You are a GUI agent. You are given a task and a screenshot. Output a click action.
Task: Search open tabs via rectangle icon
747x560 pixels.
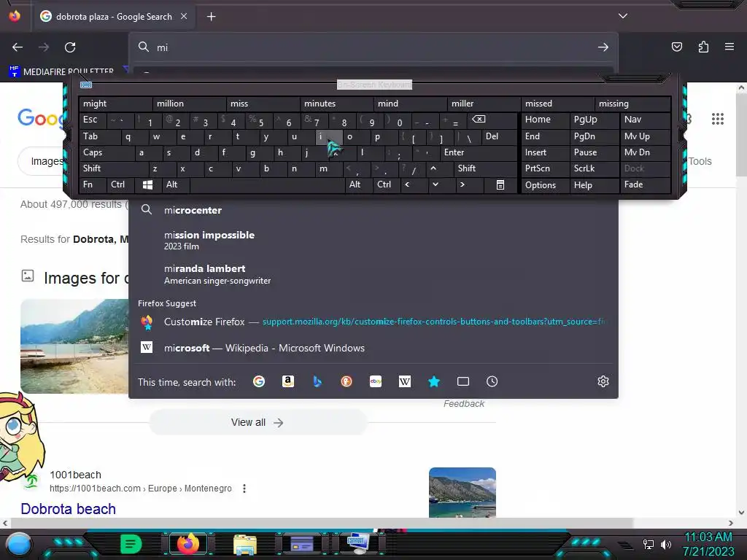[x=463, y=381]
